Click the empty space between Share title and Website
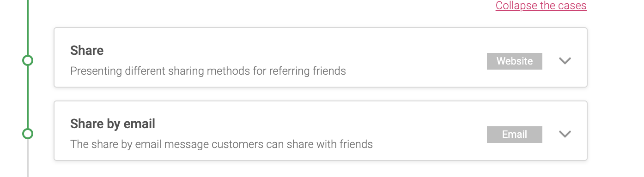The height and width of the screenshot is (177, 644). 296,51
